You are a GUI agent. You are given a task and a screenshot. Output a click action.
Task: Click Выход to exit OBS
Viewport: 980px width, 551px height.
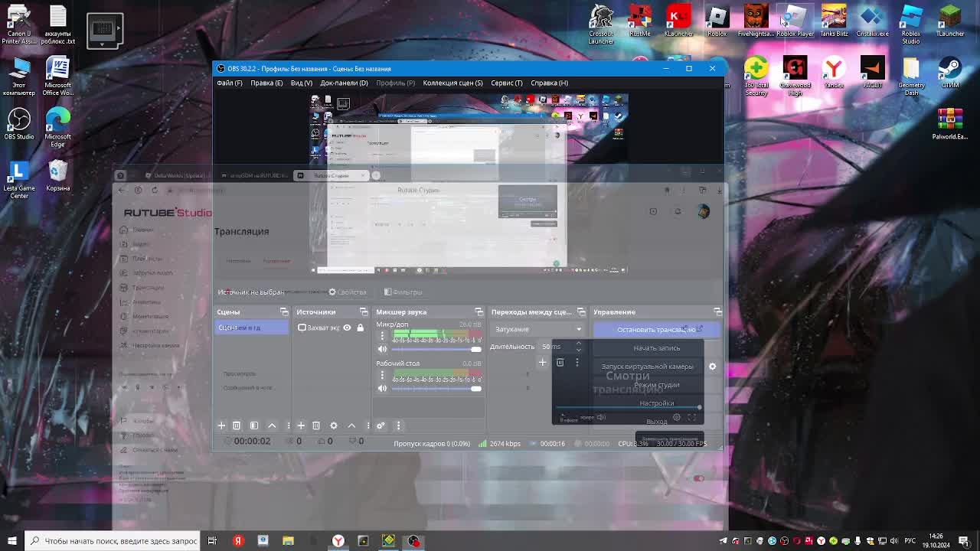[x=656, y=422]
